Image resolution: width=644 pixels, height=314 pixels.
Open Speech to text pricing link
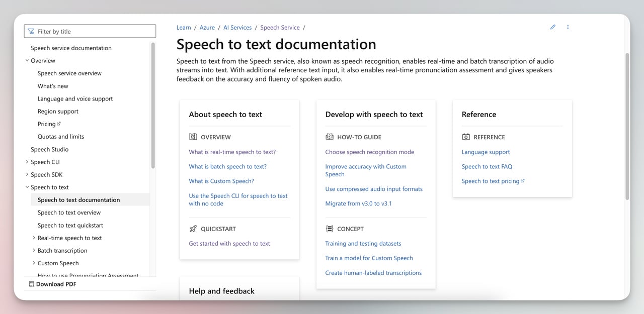[x=491, y=181]
